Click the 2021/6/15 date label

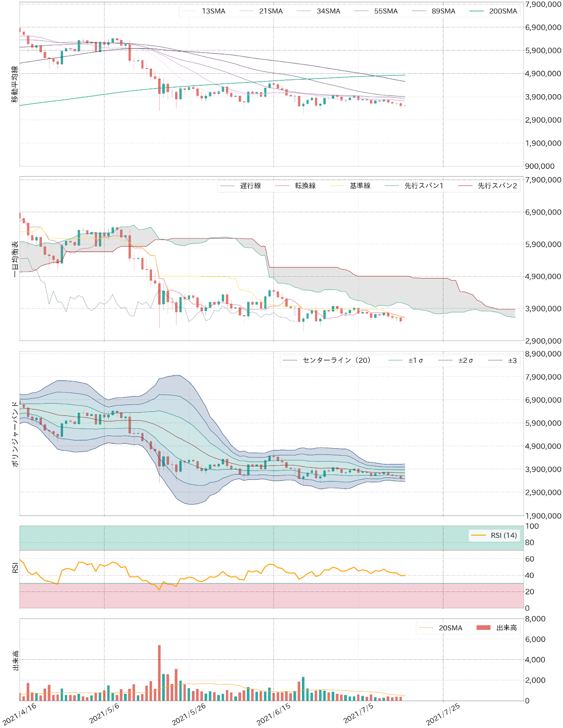(273, 714)
